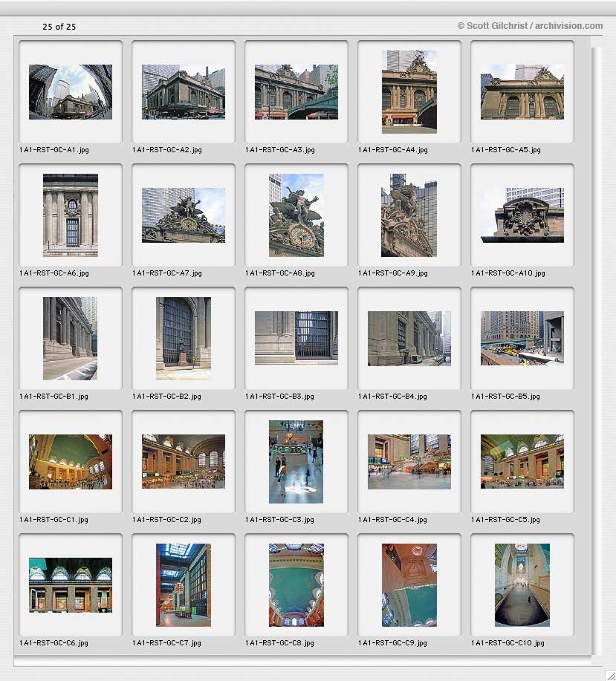Click the window resize grip corner
This screenshot has width=616, height=681.
(611, 676)
